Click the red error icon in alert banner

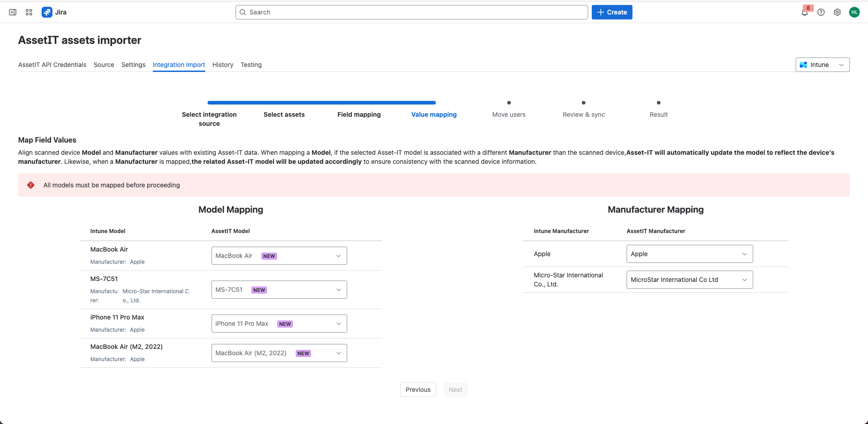(x=31, y=185)
